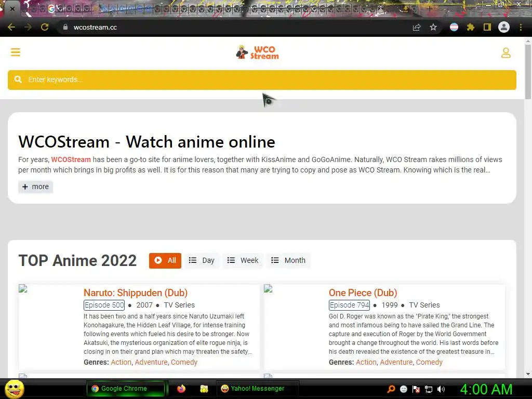Click the page vertical scrollbar thumb

pos(528,71)
